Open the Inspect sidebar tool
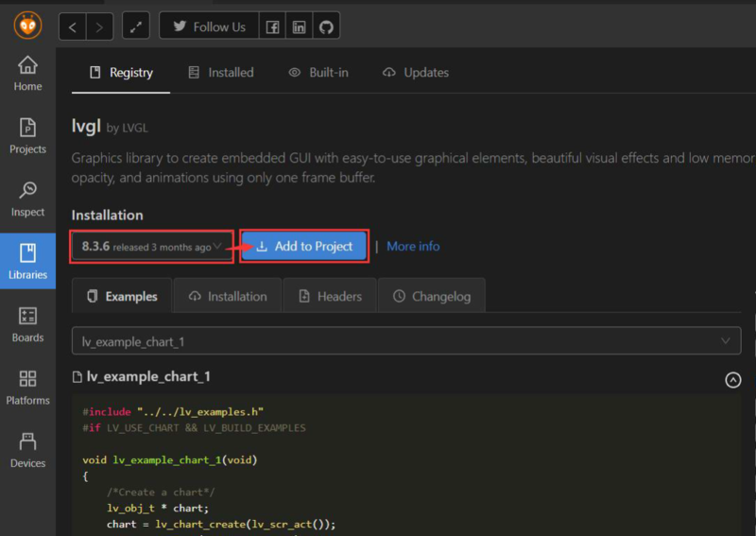The height and width of the screenshot is (536, 756). click(x=27, y=199)
